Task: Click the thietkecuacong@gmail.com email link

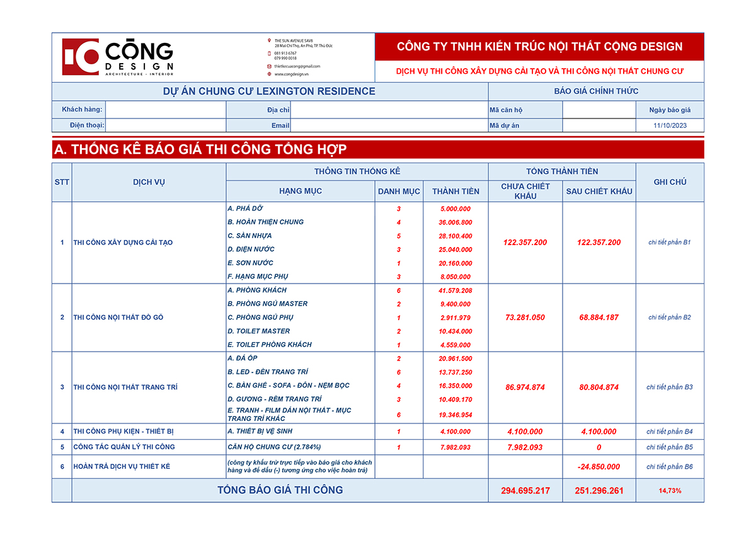Action: (x=297, y=66)
